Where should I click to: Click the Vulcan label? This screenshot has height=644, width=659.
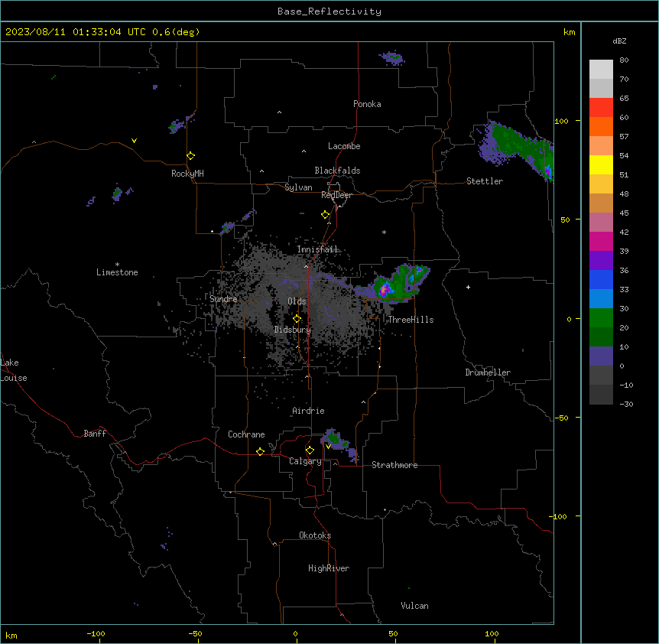[414, 606]
